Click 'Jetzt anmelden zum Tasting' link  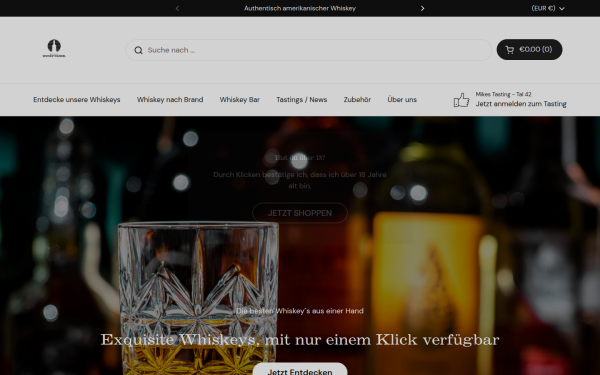click(521, 104)
